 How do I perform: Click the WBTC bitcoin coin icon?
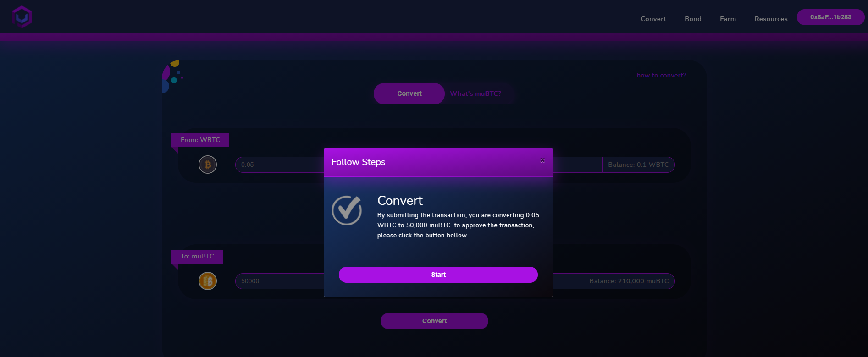click(x=208, y=165)
